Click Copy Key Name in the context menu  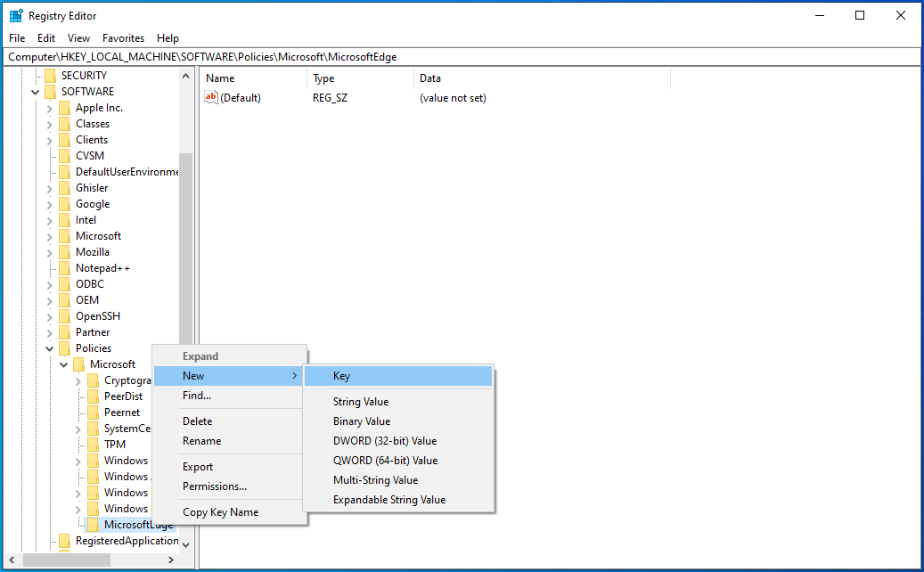click(218, 511)
